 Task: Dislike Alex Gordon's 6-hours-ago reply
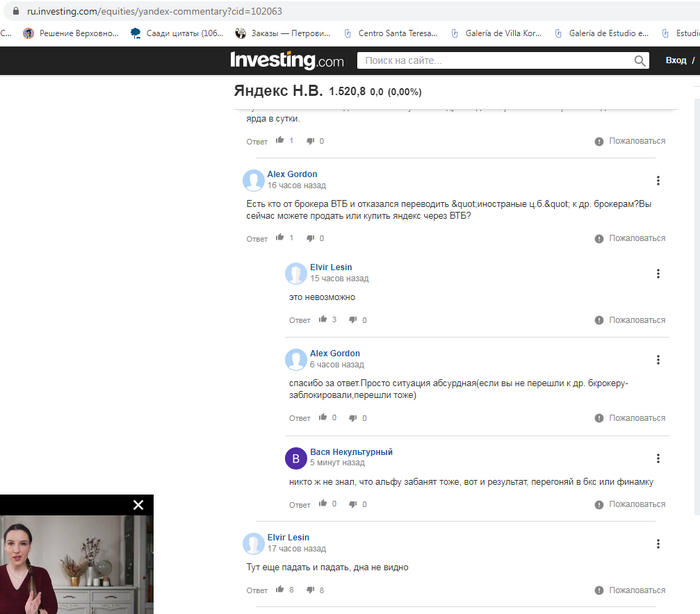(x=353, y=418)
